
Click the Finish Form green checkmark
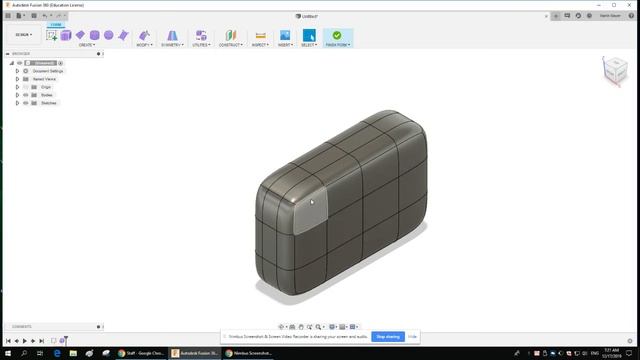(337, 36)
